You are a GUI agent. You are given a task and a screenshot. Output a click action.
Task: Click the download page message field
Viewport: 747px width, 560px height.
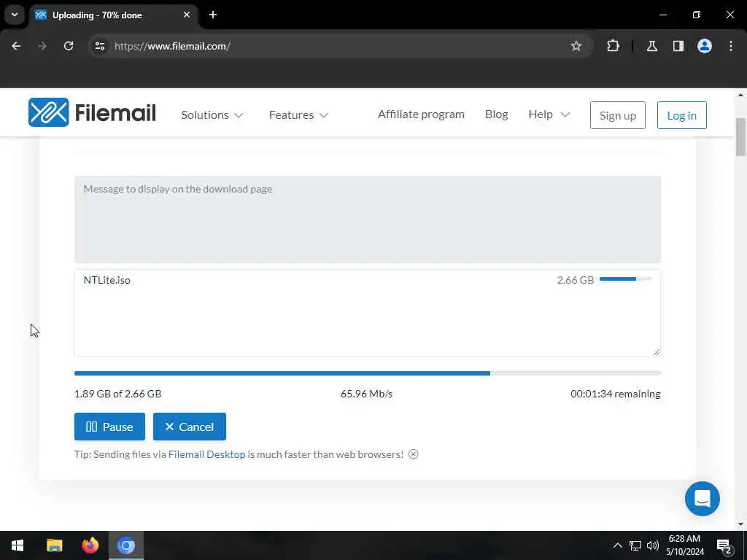point(368,219)
